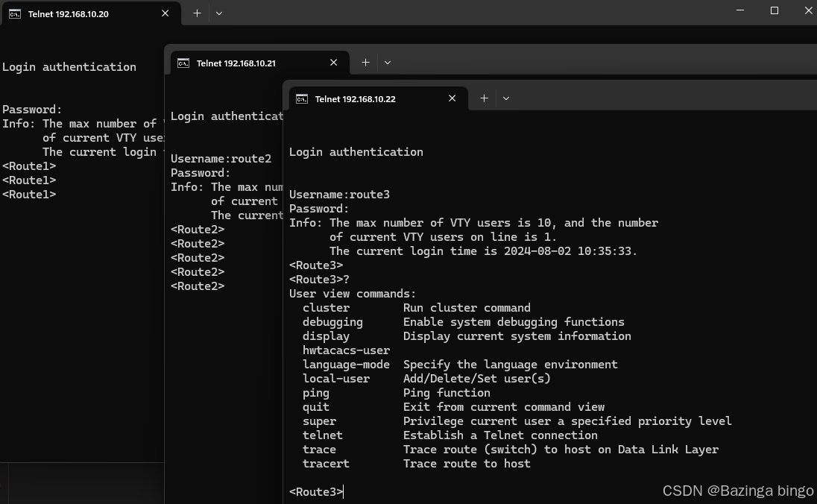Maximize the Telnet 192.168.10.20 window

pos(775,10)
